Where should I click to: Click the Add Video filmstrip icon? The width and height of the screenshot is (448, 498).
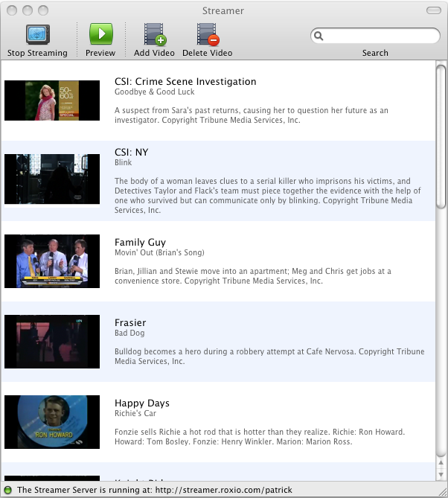156,34
